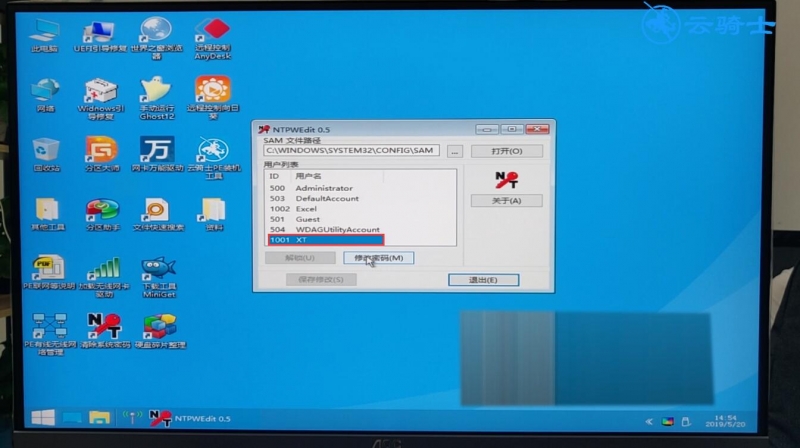Click the 关于(A) button

[x=507, y=201]
